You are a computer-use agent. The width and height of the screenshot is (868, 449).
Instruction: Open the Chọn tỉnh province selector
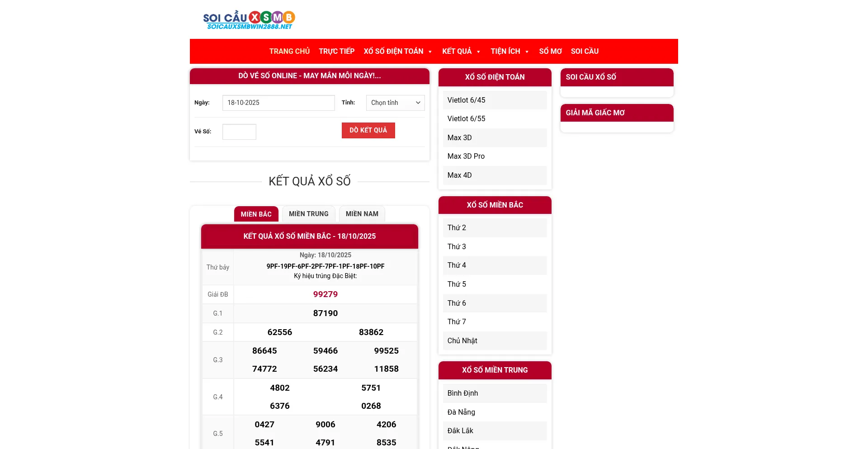(395, 103)
